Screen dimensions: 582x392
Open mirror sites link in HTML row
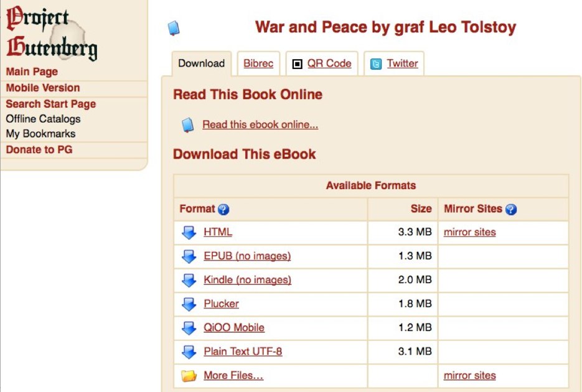(x=470, y=232)
